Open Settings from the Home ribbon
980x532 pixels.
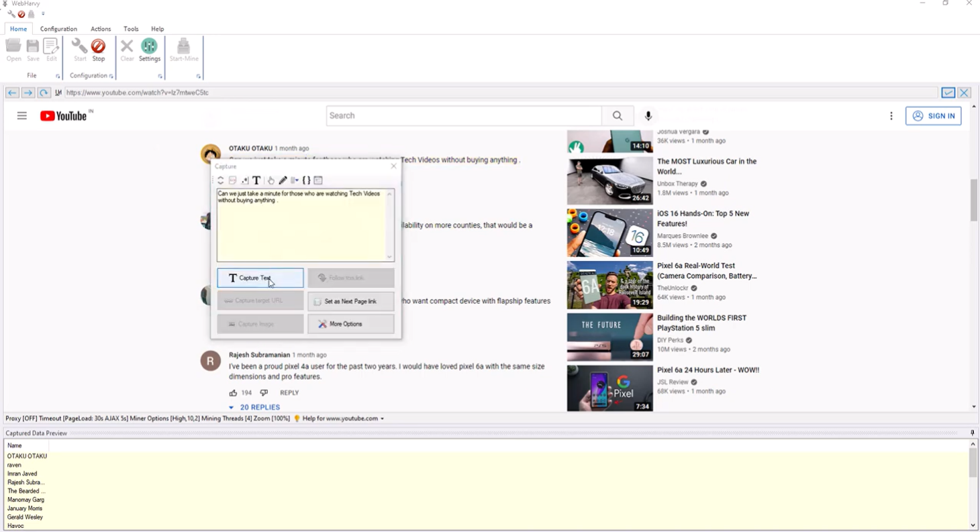click(149, 50)
